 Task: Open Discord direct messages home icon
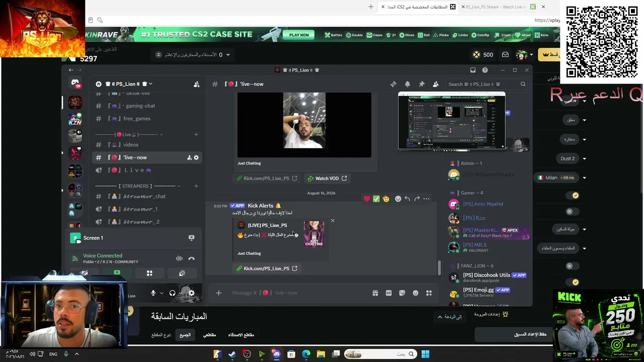[75, 83]
